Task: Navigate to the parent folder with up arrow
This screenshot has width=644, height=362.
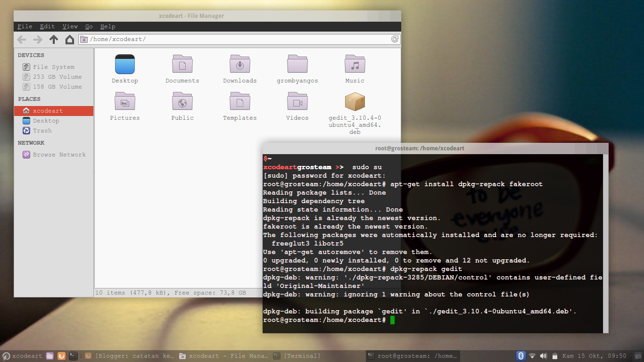Action: click(54, 39)
